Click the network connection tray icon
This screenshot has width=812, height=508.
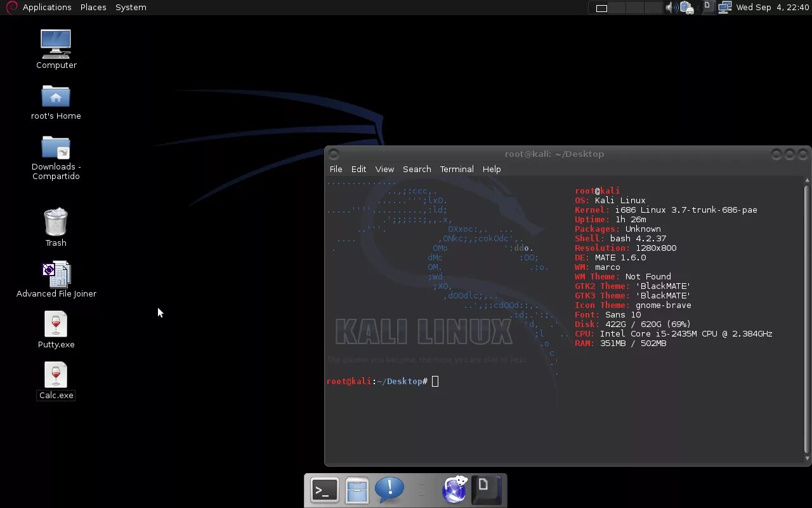click(725, 8)
